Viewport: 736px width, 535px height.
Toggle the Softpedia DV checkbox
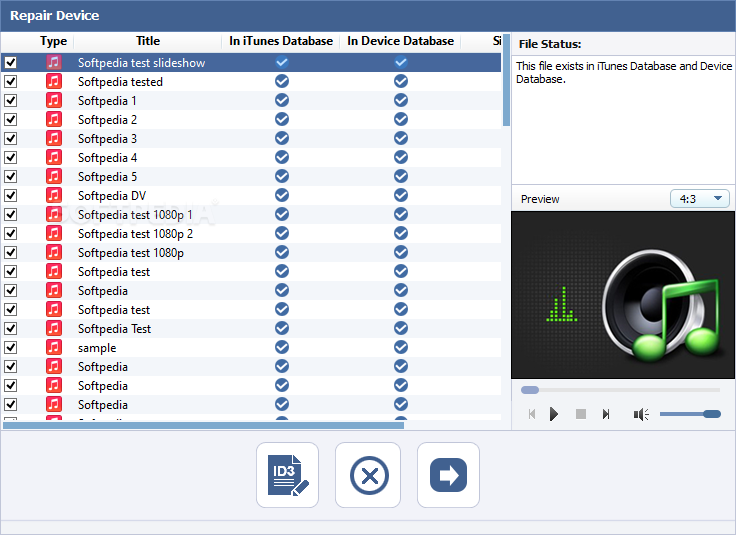click(x=10, y=195)
